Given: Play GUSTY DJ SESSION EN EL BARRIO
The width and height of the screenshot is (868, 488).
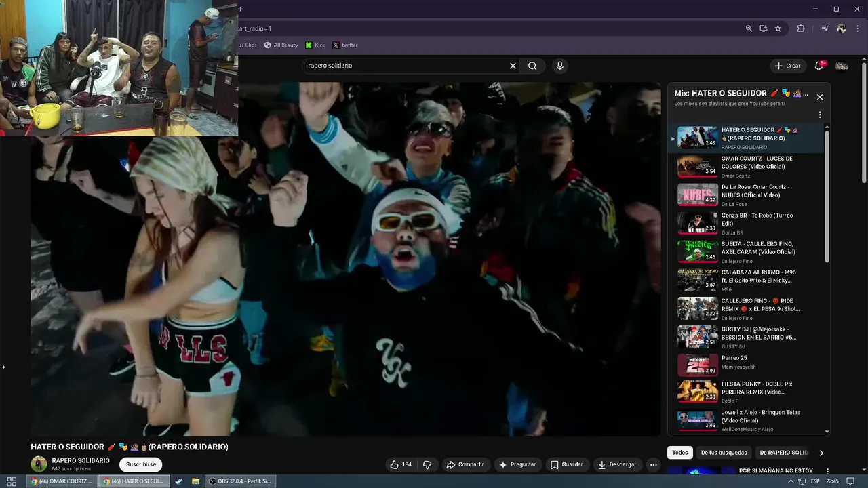Looking at the screenshot, I should point(746,337).
